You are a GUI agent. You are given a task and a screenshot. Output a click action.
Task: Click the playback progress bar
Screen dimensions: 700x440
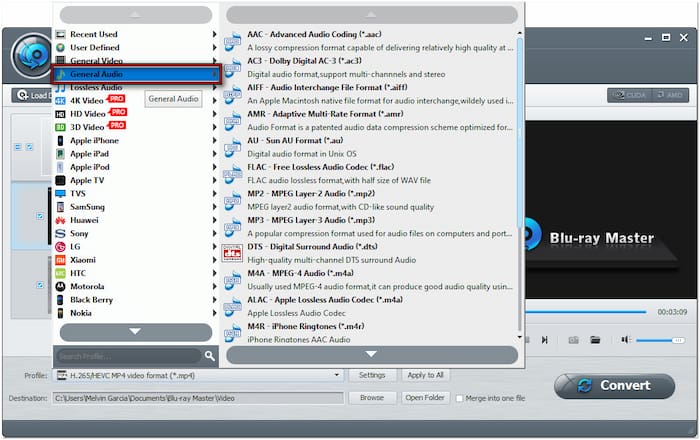coord(586,312)
